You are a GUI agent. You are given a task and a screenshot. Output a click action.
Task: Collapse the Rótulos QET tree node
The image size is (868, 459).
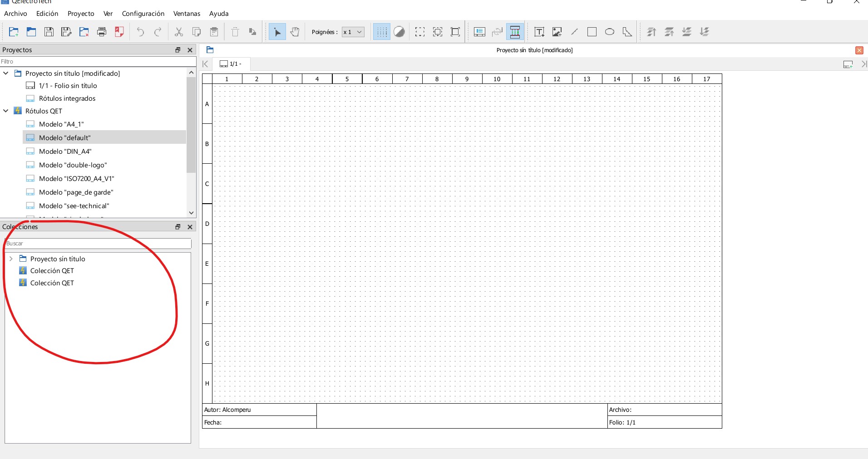(x=6, y=111)
